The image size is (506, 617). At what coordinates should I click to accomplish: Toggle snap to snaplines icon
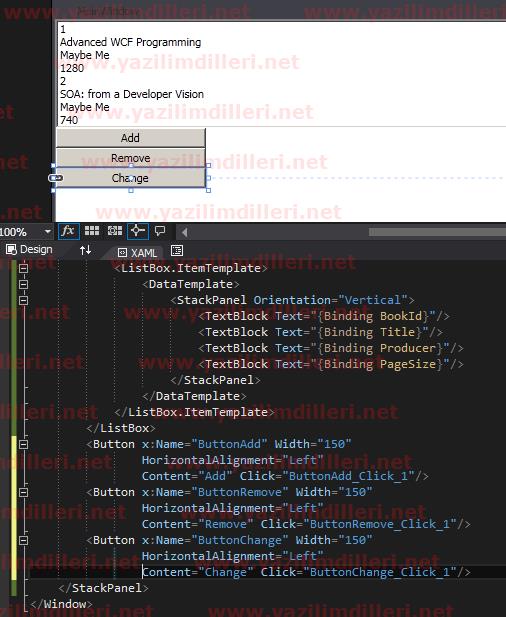(138, 231)
